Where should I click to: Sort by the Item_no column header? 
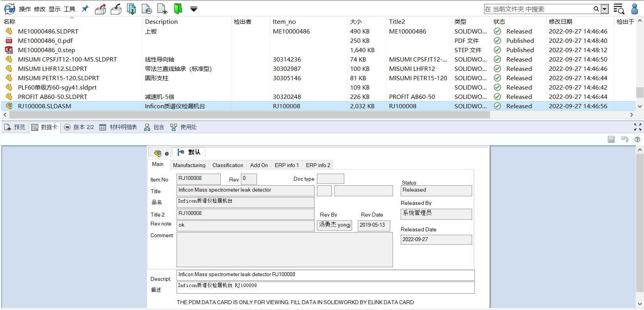pyautogui.click(x=284, y=22)
